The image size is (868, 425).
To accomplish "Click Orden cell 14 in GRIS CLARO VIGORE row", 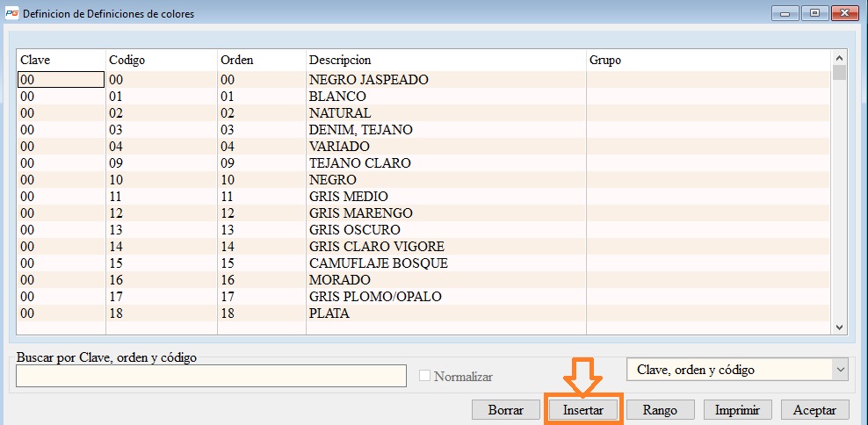I will 261,246.
